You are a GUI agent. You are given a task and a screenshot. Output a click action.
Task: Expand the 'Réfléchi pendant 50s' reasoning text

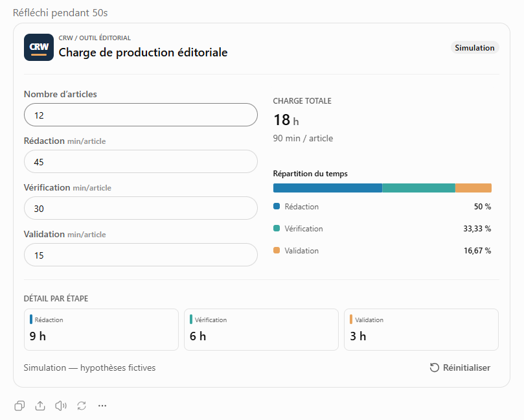click(x=60, y=13)
